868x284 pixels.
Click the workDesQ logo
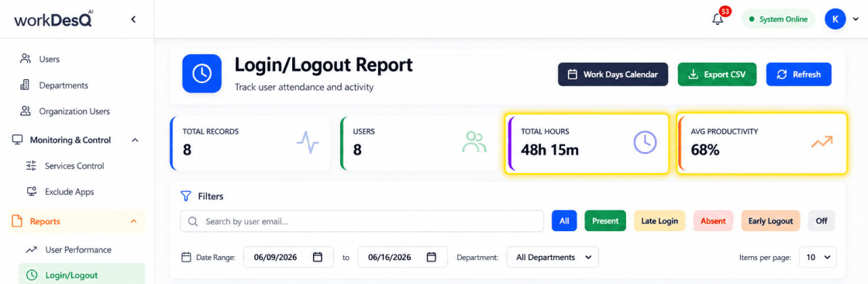coord(53,19)
